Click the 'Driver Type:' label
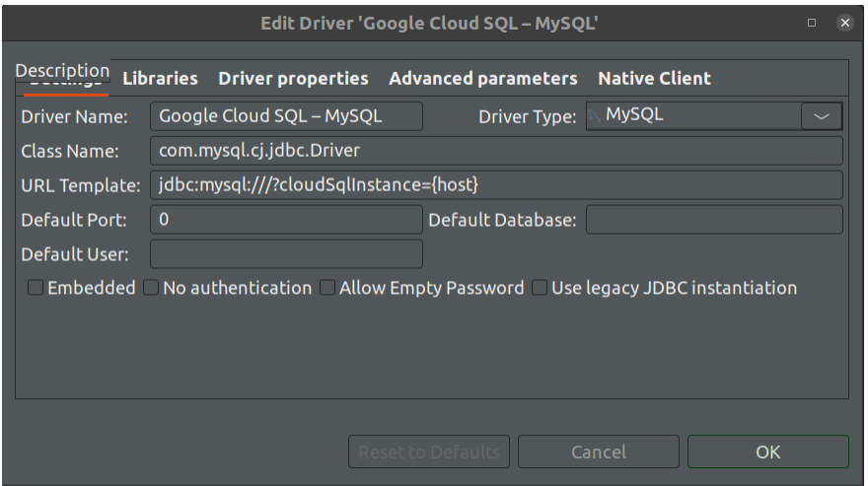868x486 pixels. (x=527, y=116)
